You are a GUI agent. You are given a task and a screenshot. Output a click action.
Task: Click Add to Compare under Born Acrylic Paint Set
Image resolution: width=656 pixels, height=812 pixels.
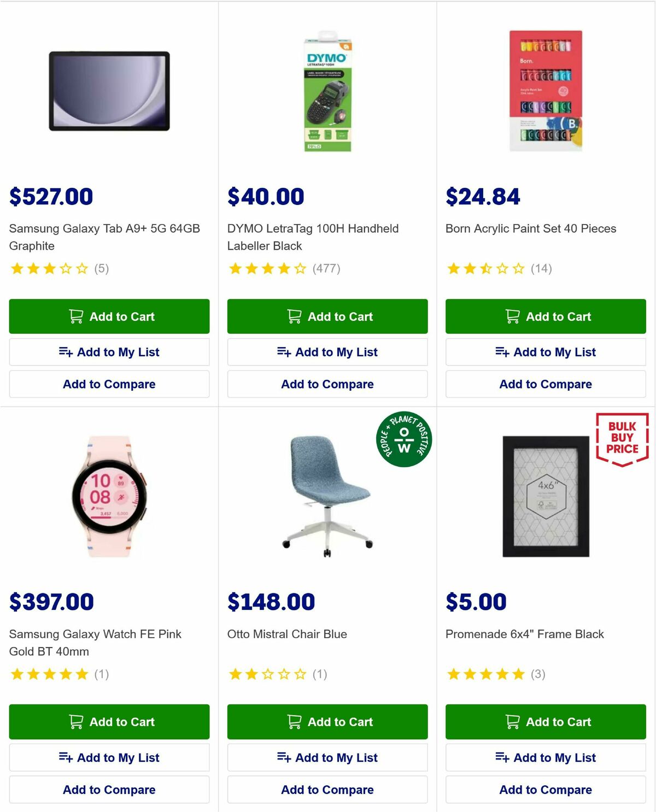pos(545,384)
